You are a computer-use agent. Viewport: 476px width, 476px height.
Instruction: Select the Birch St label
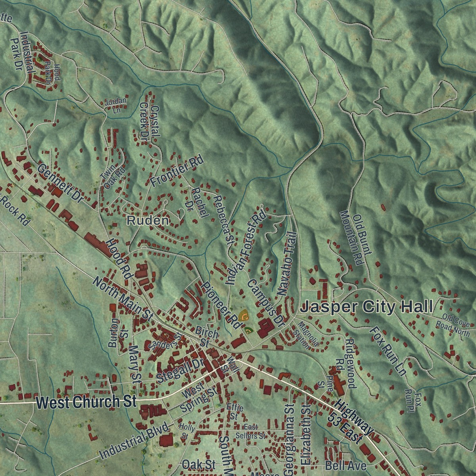206,337
